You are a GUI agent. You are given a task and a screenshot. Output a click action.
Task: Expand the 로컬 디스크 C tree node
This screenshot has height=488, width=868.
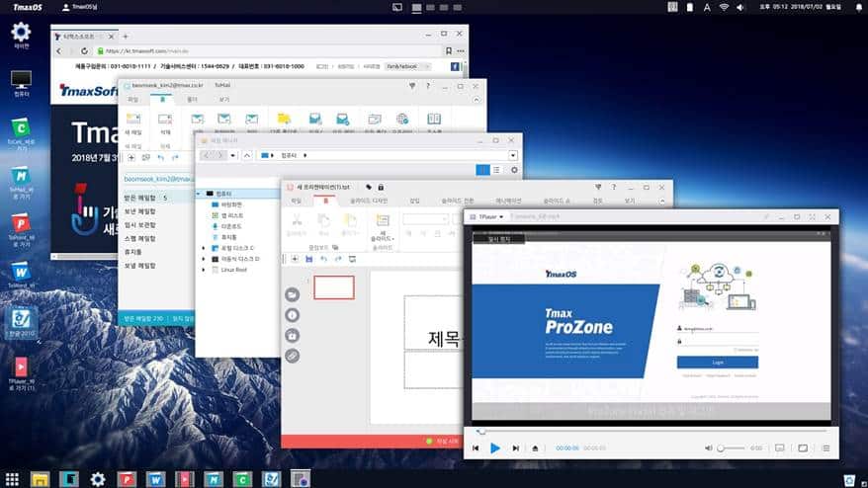[203, 247]
